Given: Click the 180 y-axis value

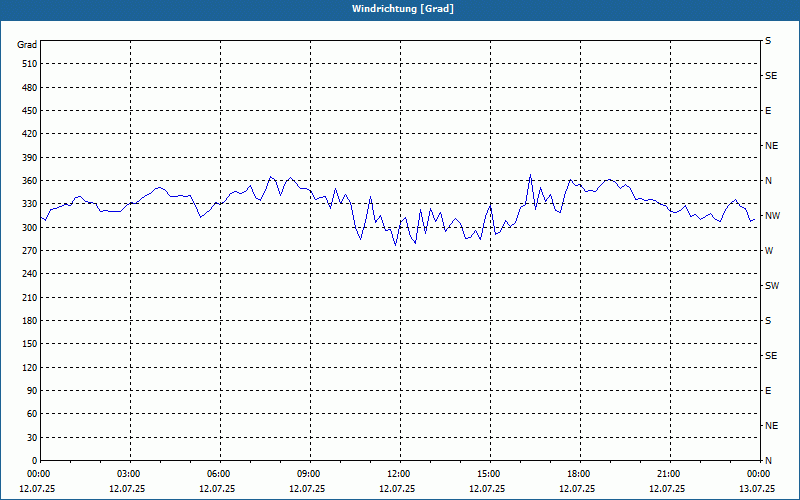Looking at the screenshot, I should (x=30, y=320).
